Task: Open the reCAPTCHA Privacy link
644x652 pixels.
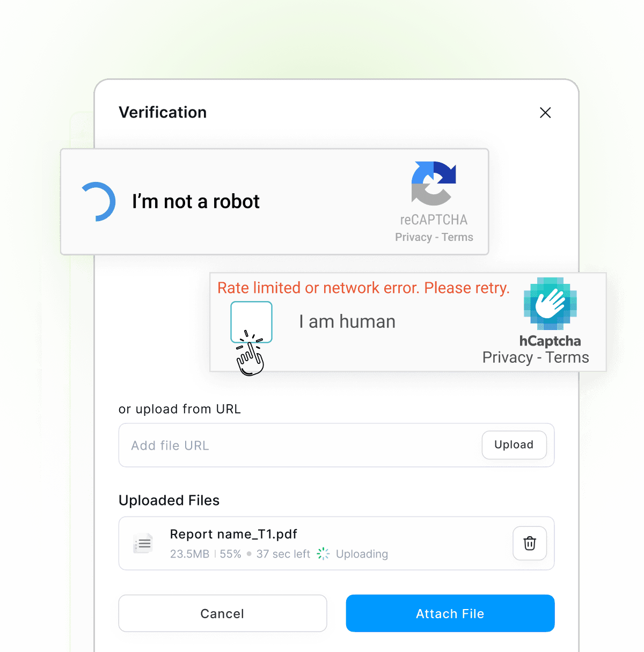Action: [413, 237]
